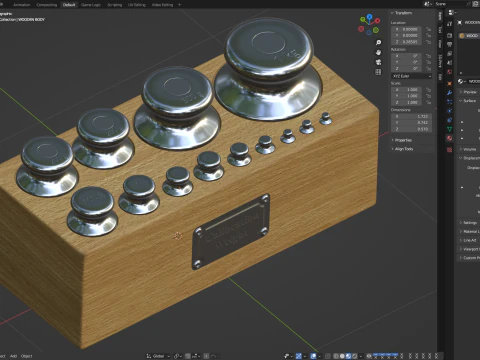This screenshot has height=360, width=480.
Task: Click the Dimensions X value field
Action: tap(411, 116)
